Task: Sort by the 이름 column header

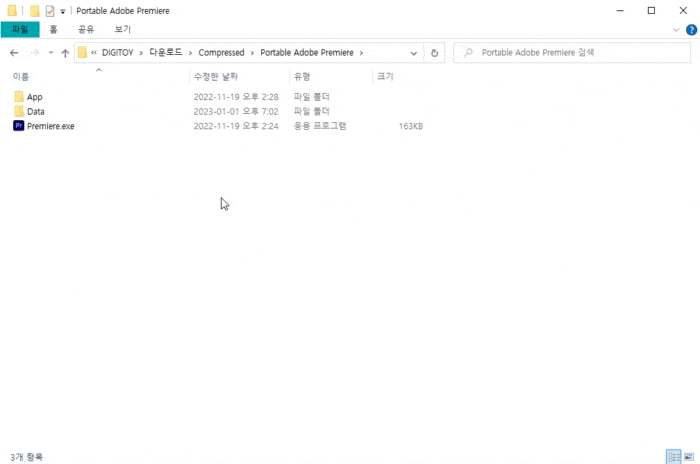Action: (21, 77)
